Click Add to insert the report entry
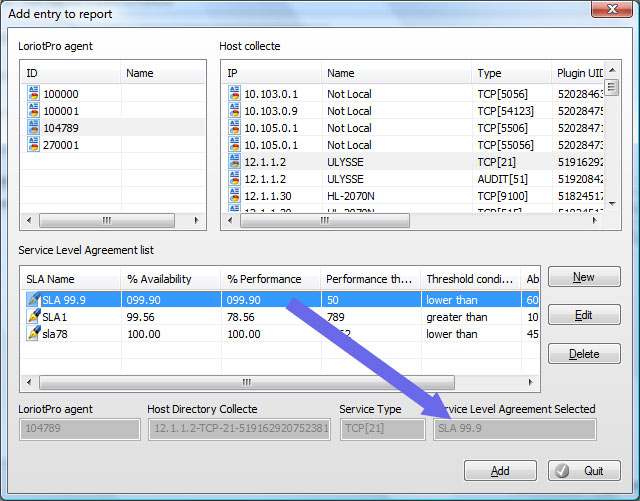Viewport: 640px width, 501px height. click(500, 471)
